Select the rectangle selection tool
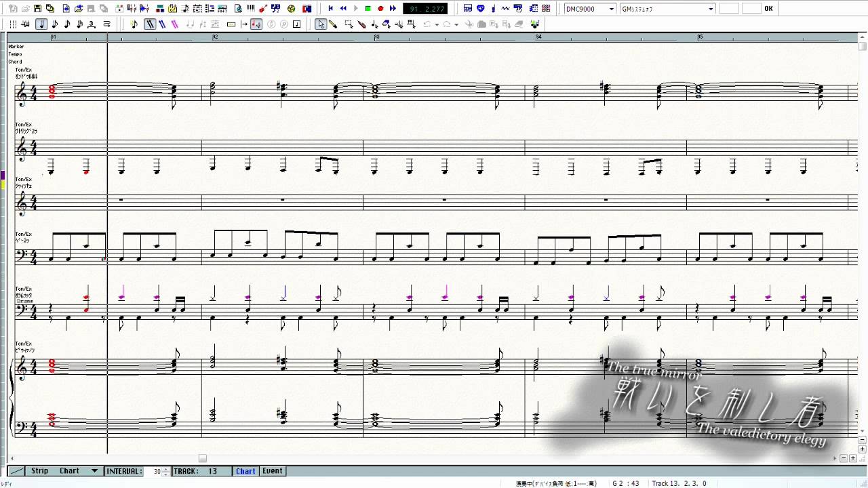Screen dimensions: 868x488 pyautogui.click(x=349, y=24)
